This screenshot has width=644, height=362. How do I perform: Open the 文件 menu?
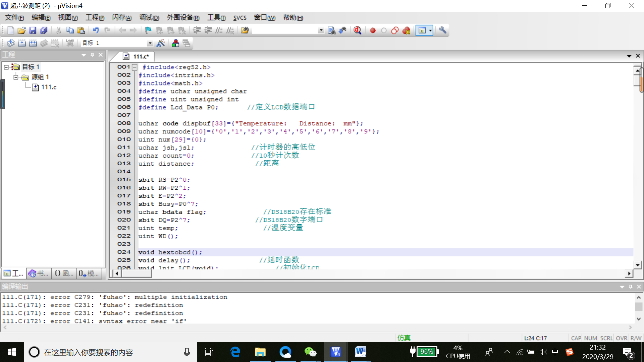coord(14,17)
